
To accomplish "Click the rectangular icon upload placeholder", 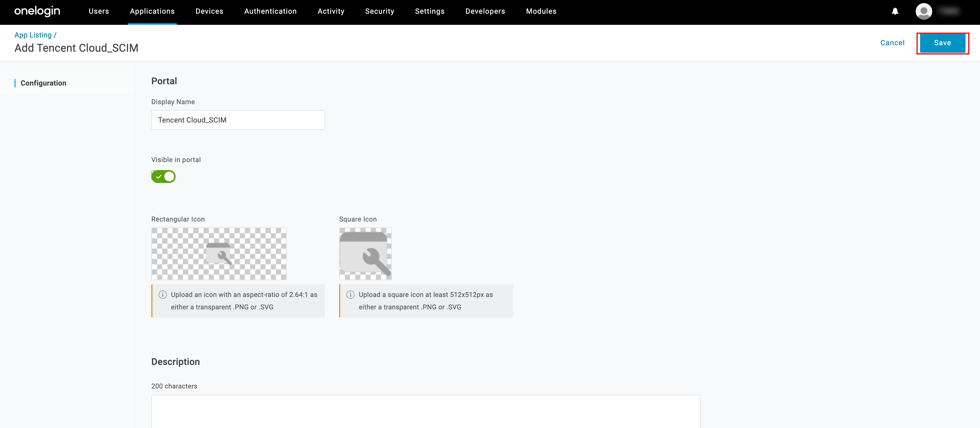I will [x=219, y=254].
